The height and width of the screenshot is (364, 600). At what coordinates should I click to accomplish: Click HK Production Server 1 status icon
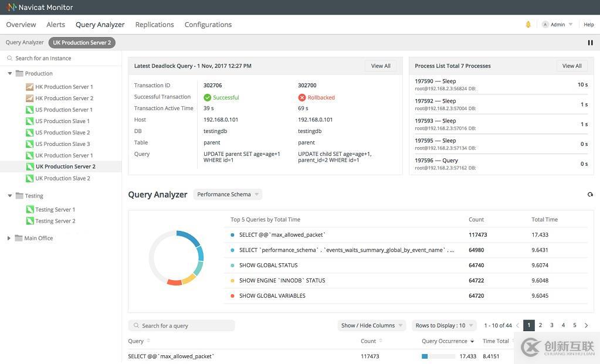point(29,87)
